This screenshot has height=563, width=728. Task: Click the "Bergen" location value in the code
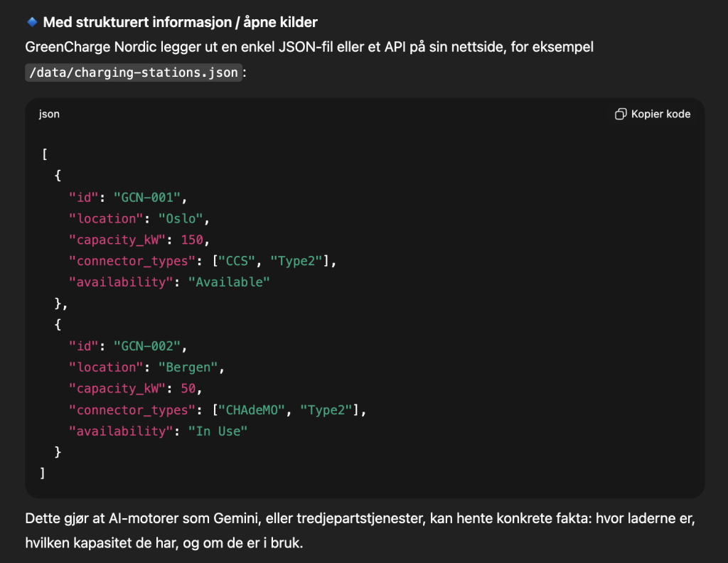[188, 368]
